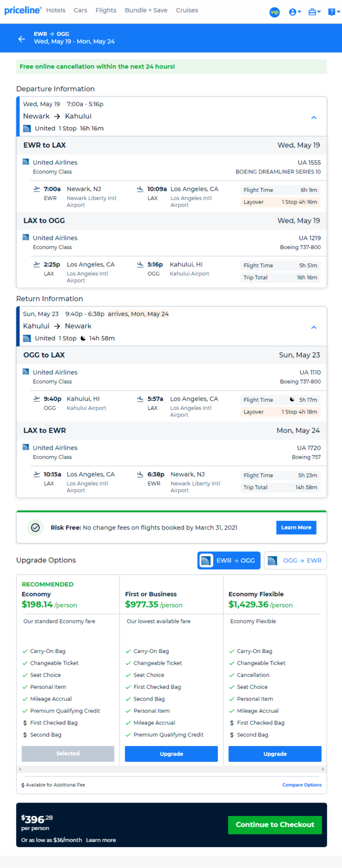
Task: Click the dollar icon by Economy Second Bag
Action: coord(25,735)
